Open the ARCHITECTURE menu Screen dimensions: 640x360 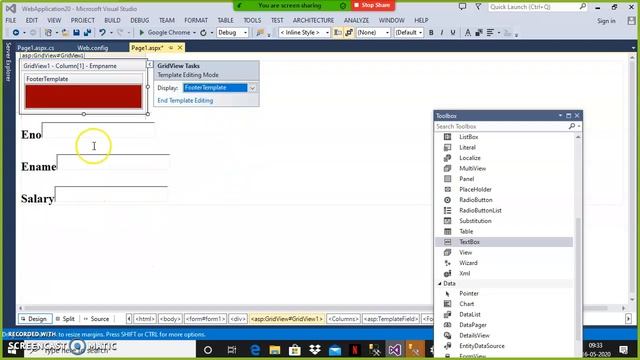pyautogui.click(x=313, y=20)
